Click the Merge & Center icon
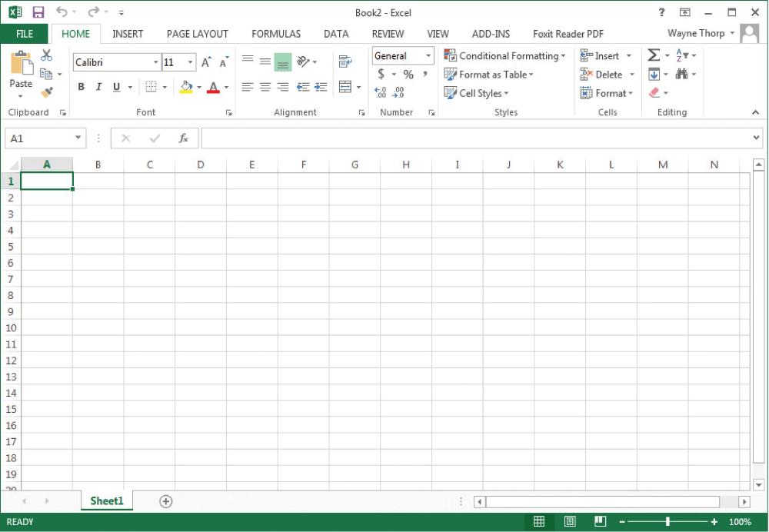The height and width of the screenshot is (532, 769). [345, 87]
